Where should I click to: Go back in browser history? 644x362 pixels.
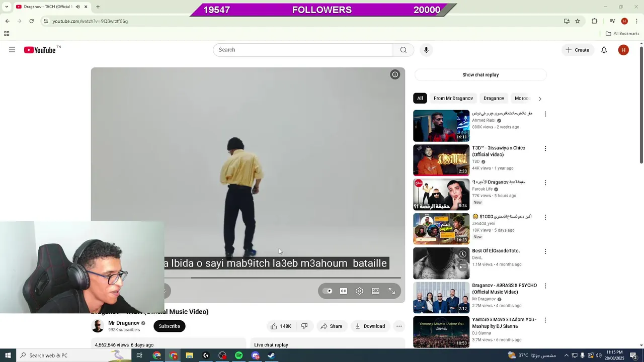click(7, 21)
